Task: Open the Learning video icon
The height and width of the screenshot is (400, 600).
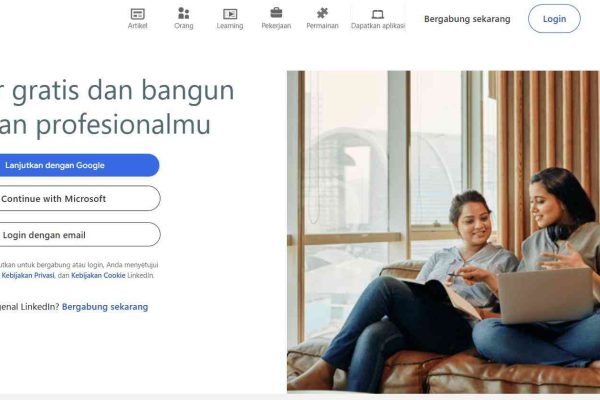Action: pyautogui.click(x=230, y=14)
